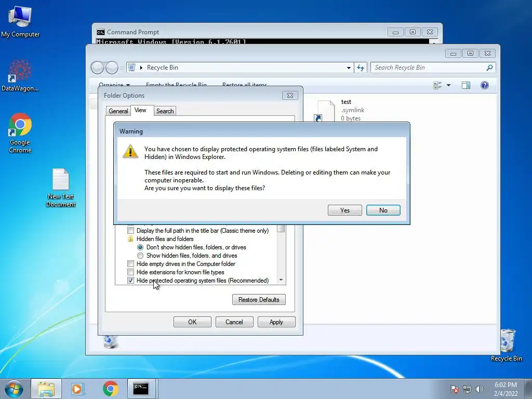Open the General tab in Folder Options
The height and width of the screenshot is (399, 532).
tap(118, 111)
